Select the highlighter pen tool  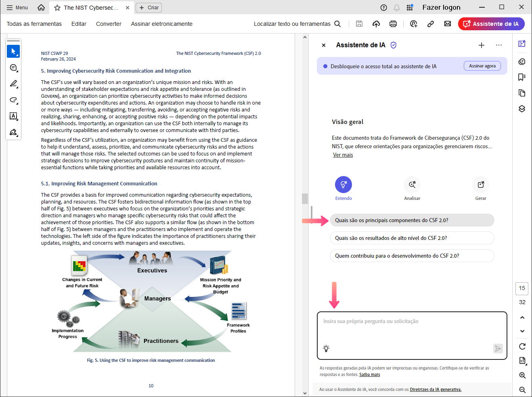[x=13, y=84]
